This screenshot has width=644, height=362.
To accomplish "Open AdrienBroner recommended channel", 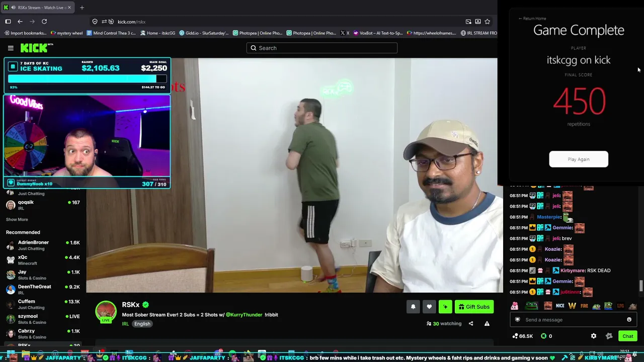I will click(43, 245).
